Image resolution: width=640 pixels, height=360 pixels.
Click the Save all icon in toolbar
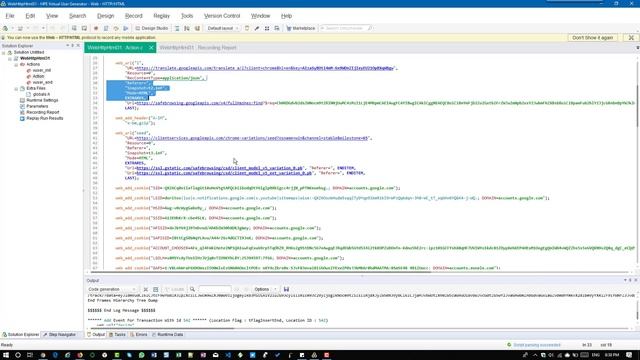pos(84,29)
